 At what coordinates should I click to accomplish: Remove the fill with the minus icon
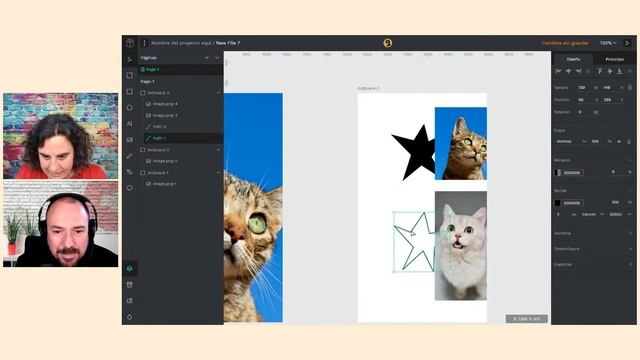[x=630, y=160]
